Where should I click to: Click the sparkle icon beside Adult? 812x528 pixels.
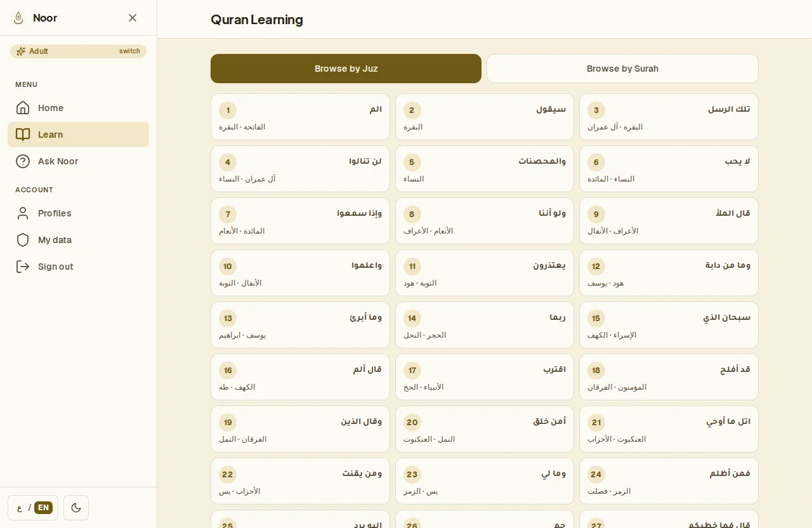[x=21, y=51]
